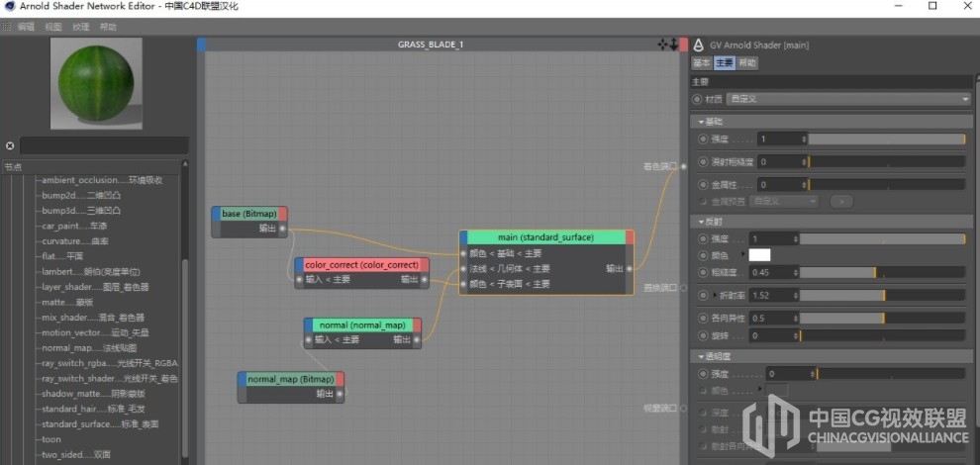This screenshot has width=980, height=465.
Task: Click the 各向异性 value stepper arrows
Action: 795,319
